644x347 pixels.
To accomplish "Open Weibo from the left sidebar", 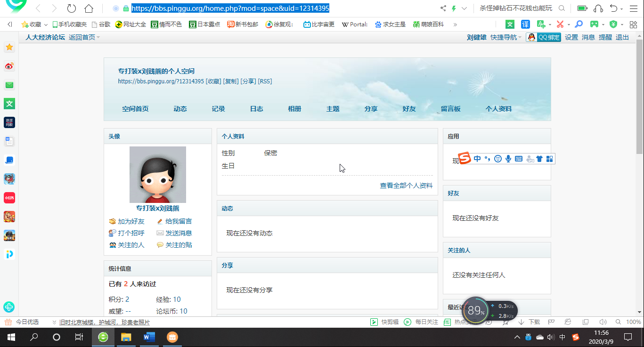I will (9, 66).
